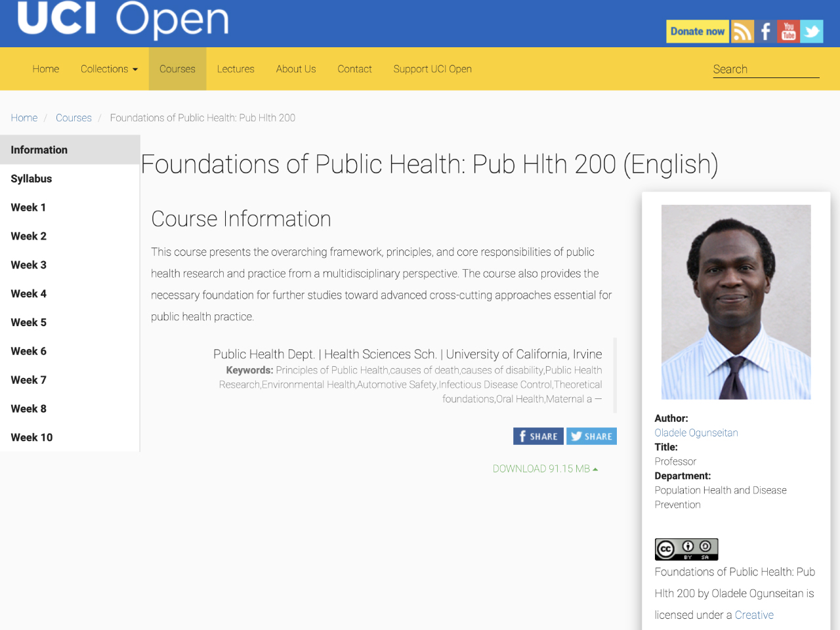This screenshot has width=840, height=630.
Task: Expand the Download 91.15 MB option
Action: (x=545, y=469)
